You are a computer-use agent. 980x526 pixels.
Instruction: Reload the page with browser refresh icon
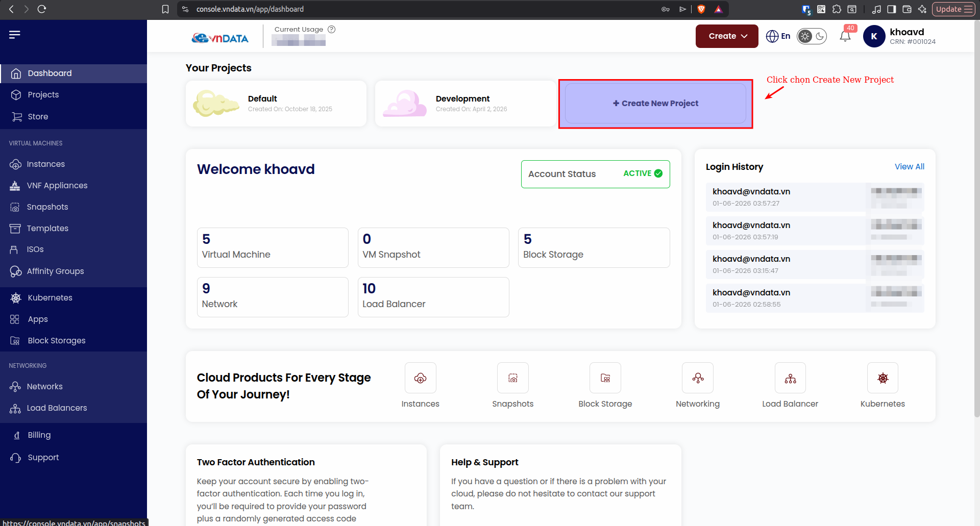42,9
